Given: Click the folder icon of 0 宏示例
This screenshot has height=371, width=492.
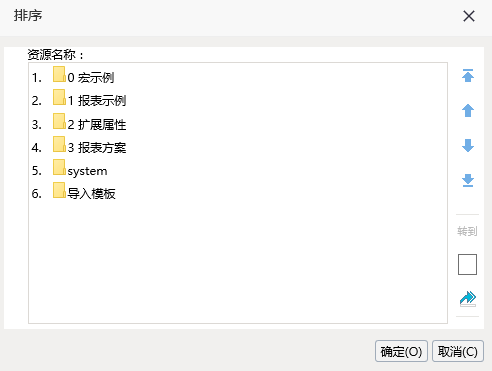Looking at the screenshot, I should [59, 74].
